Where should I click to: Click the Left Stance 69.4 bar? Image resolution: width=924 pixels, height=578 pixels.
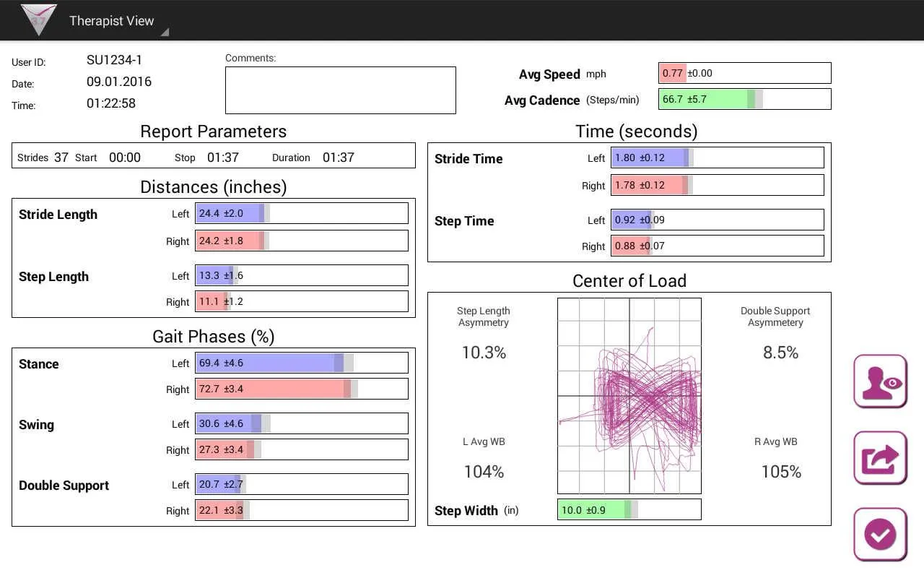point(302,363)
